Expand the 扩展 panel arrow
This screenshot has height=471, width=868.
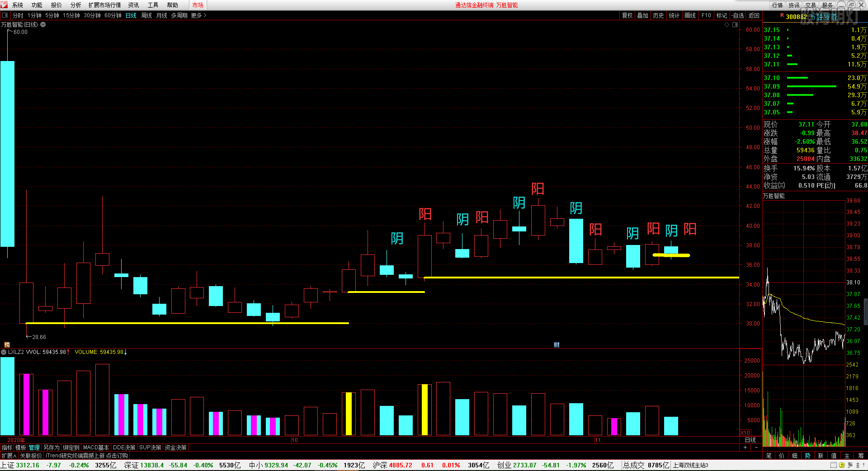9,456
